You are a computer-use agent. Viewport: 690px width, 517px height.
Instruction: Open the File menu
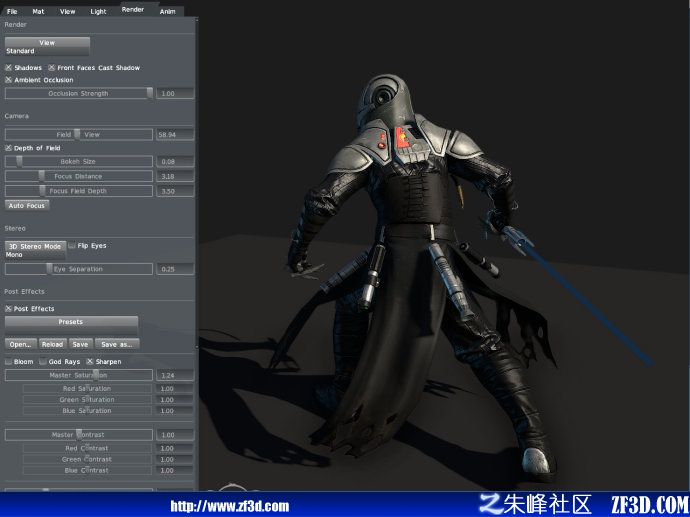point(12,11)
